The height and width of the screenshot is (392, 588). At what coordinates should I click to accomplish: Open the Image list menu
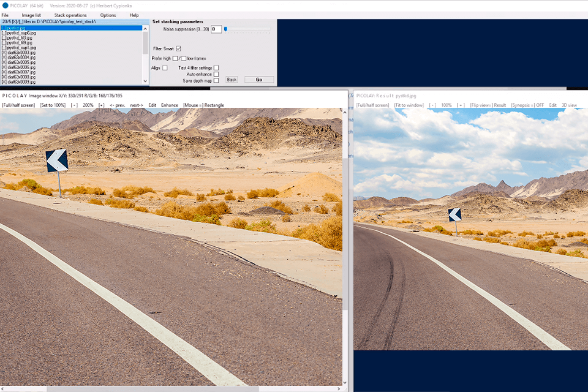click(31, 15)
